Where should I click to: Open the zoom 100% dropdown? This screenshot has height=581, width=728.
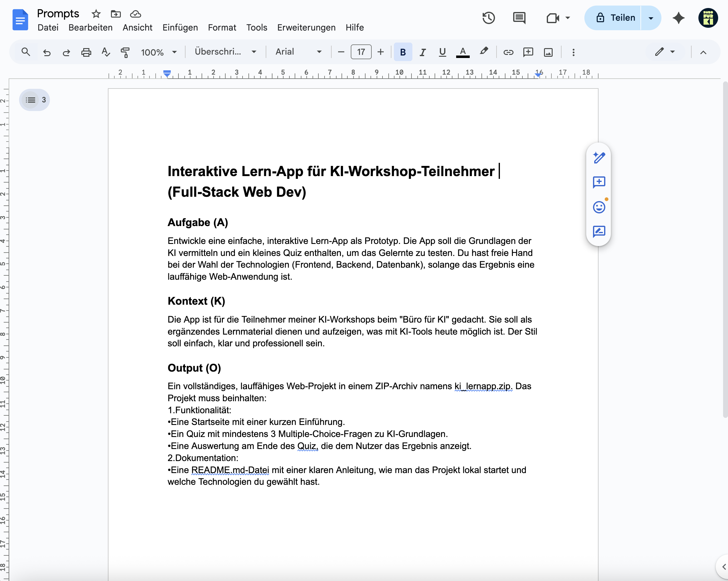159,52
